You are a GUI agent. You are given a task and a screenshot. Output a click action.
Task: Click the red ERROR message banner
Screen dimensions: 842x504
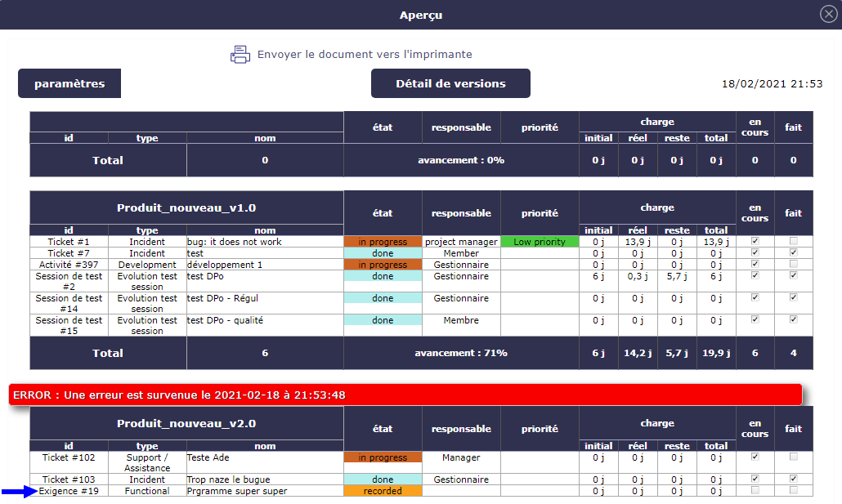(x=405, y=395)
